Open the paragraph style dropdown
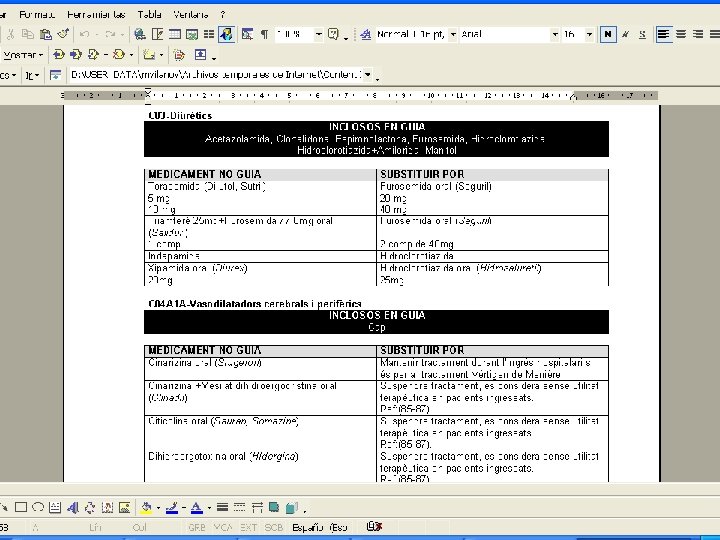 coord(453,34)
